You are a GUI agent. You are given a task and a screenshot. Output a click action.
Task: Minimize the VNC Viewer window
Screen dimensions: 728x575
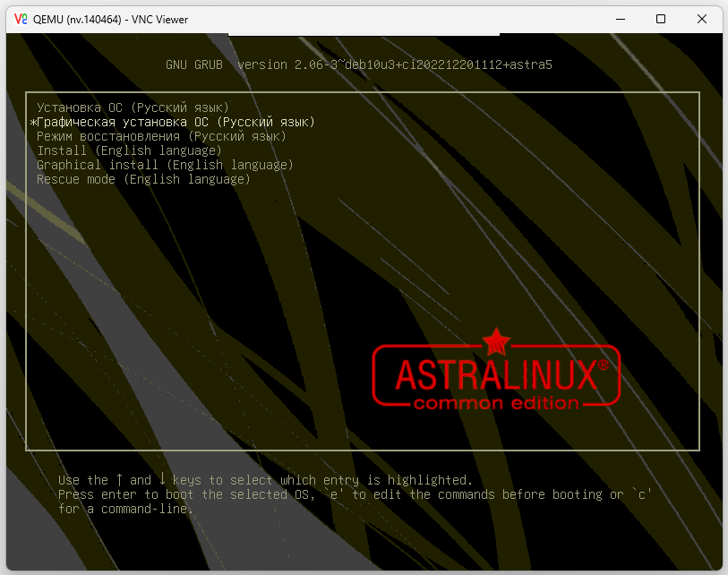tap(619, 19)
